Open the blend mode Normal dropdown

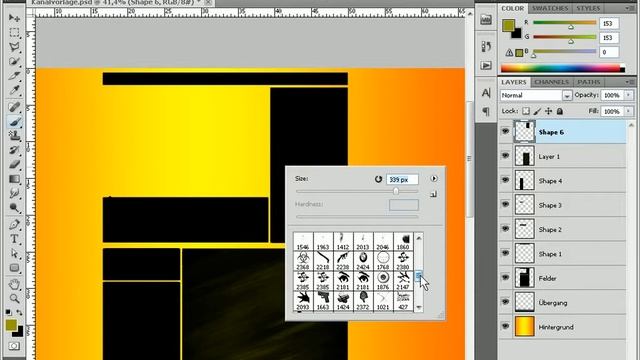pyautogui.click(x=567, y=96)
